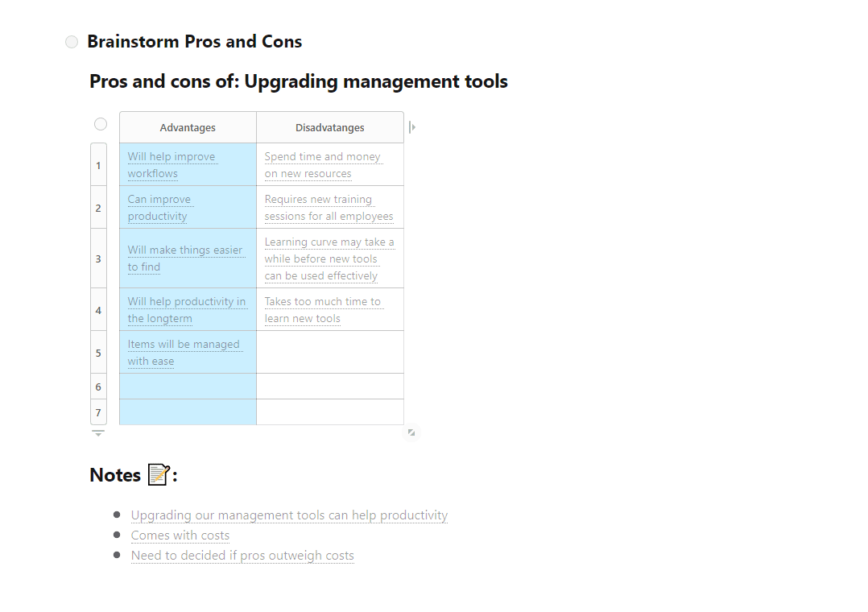This screenshot has height=612, width=868.
Task: Click the 'Comes with costs' bullet note
Action: (180, 535)
